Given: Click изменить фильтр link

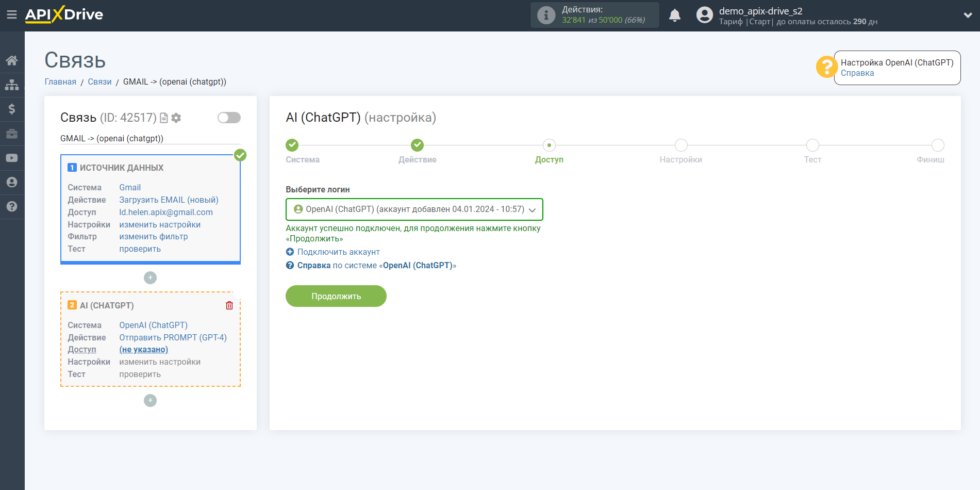Looking at the screenshot, I should 154,237.
